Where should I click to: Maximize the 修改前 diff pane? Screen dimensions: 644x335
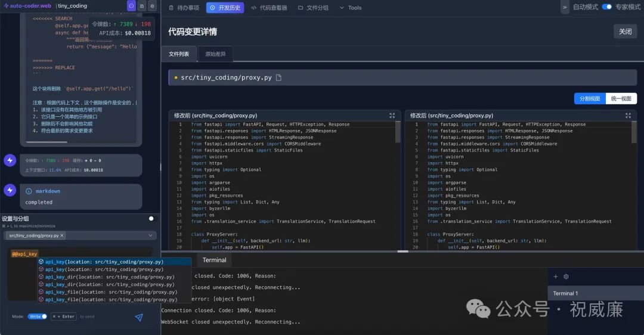tap(392, 116)
